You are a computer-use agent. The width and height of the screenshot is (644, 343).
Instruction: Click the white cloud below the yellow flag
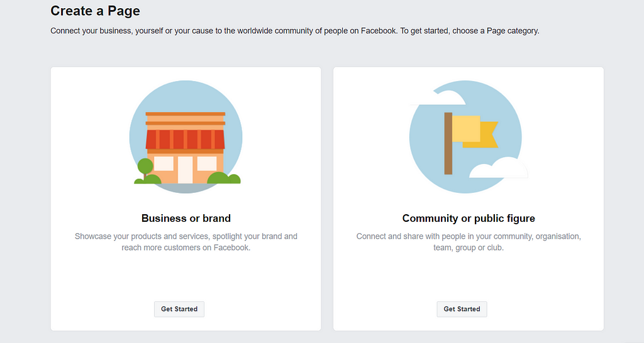click(498, 168)
